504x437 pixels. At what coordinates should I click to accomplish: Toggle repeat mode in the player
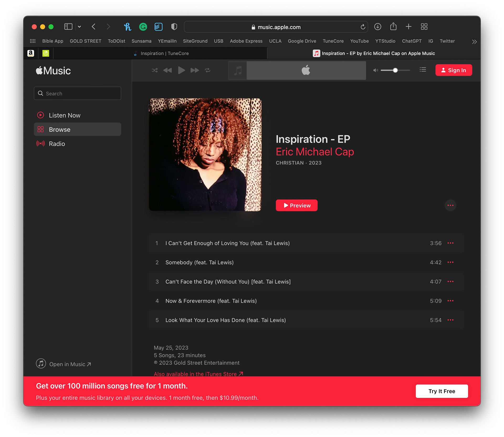click(x=208, y=70)
